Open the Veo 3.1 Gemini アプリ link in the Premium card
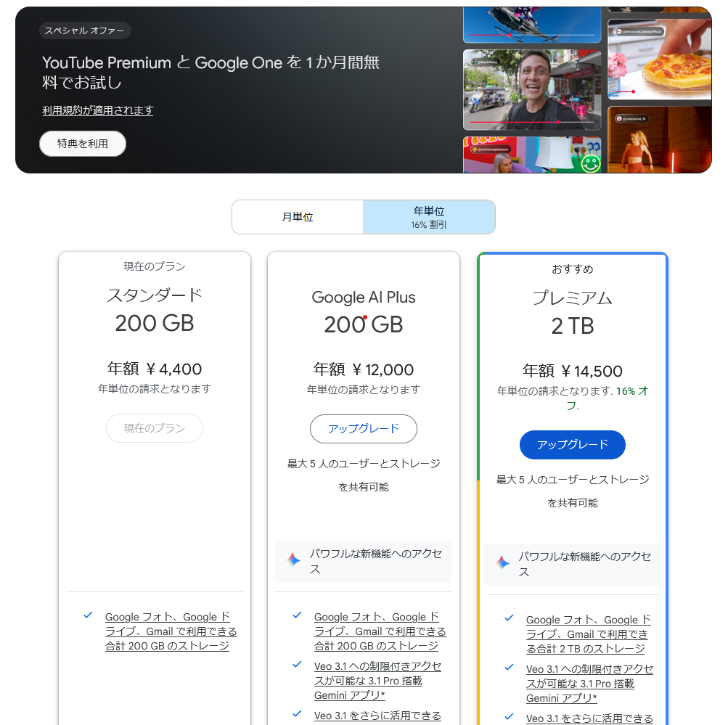728x725 pixels. (x=589, y=683)
